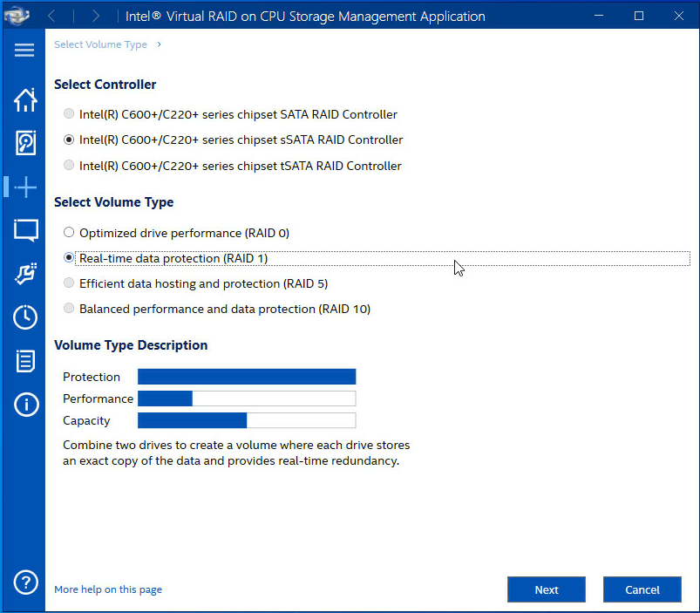Viewport: 700px width, 613px height.
Task: Open the help question mark icon
Action: pos(26,582)
